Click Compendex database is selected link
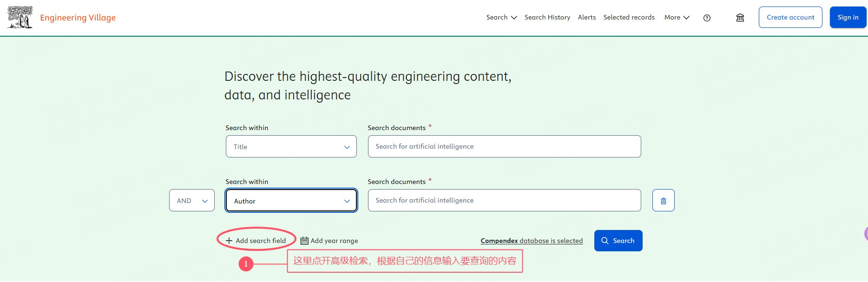Image resolution: width=868 pixels, height=282 pixels. (x=532, y=241)
